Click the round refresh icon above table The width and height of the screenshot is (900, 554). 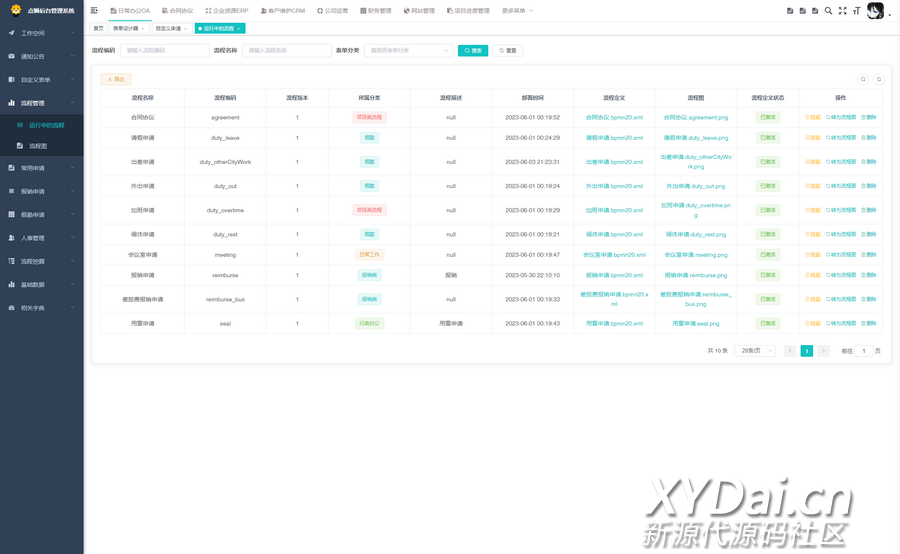coord(879,79)
